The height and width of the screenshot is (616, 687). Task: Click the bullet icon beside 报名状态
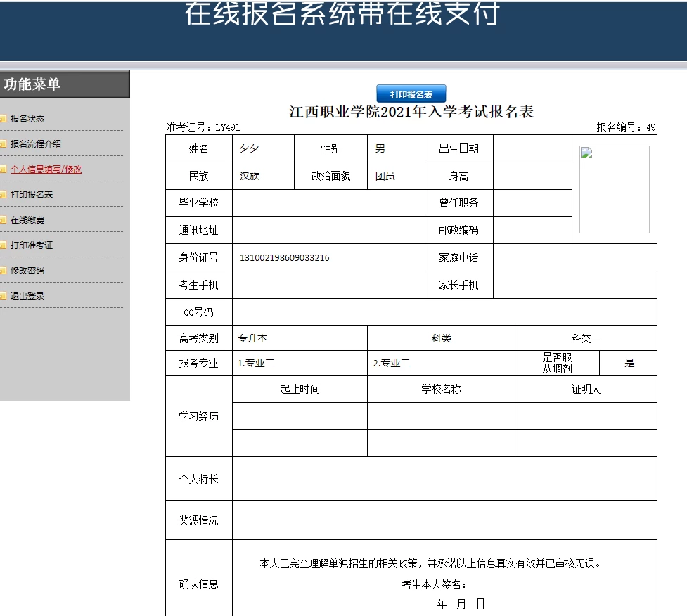(4, 119)
